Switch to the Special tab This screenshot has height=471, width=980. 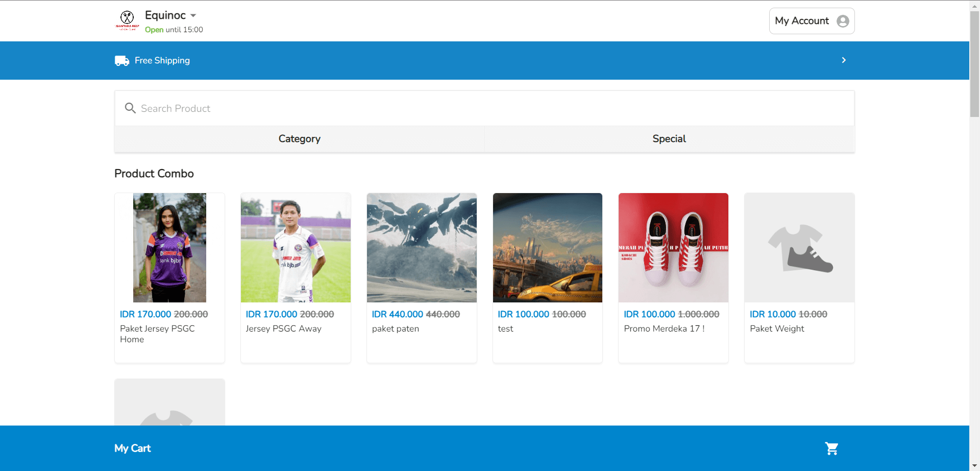(669, 139)
